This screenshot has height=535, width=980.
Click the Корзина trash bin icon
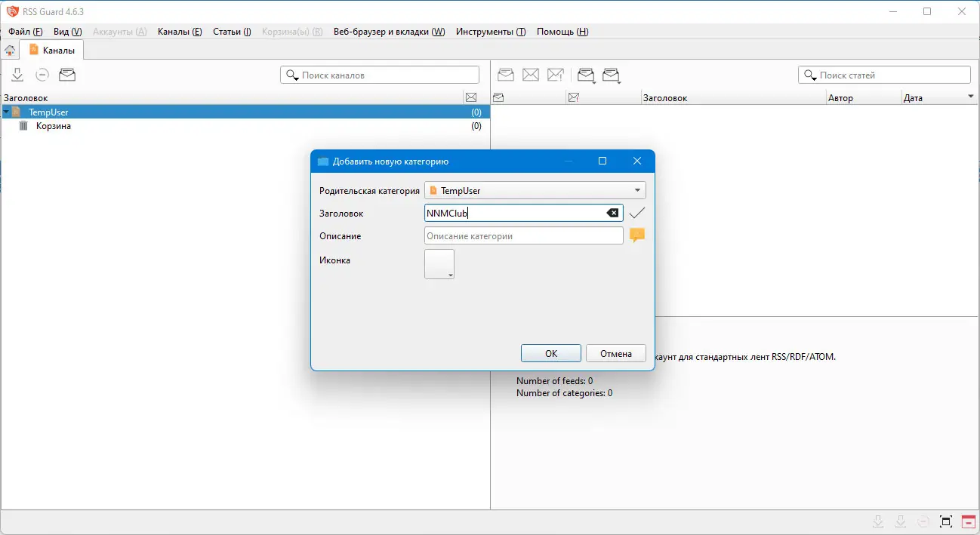pos(23,126)
